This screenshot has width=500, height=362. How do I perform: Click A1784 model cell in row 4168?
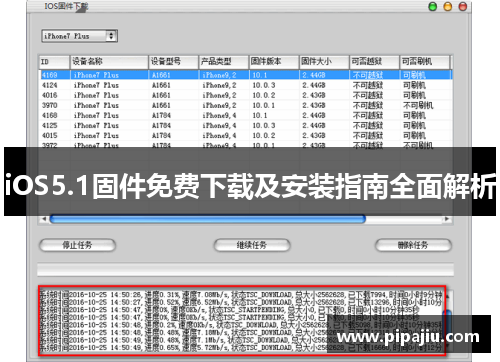(161, 115)
